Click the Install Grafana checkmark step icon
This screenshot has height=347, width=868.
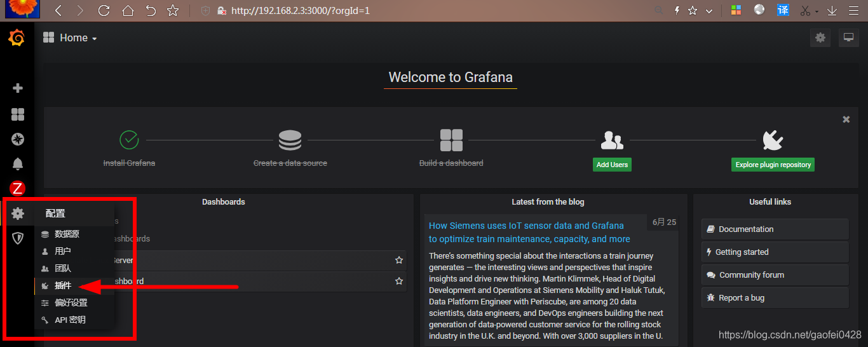point(129,139)
